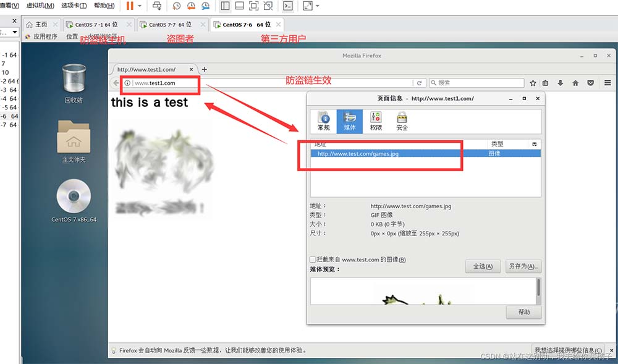Toggle the Unity mode icon
Viewport: 618px width, 364px height.
(x=268, y=6)
